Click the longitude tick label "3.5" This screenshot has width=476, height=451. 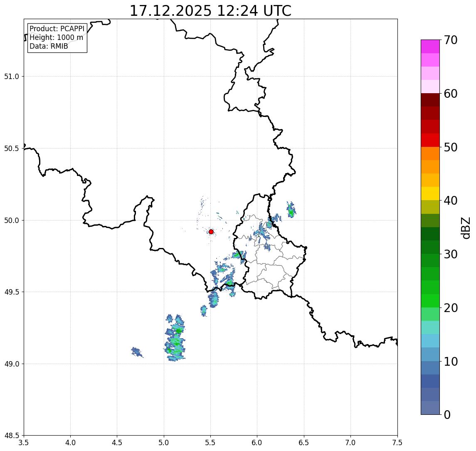pyautogui.click(x=24, y=443)
